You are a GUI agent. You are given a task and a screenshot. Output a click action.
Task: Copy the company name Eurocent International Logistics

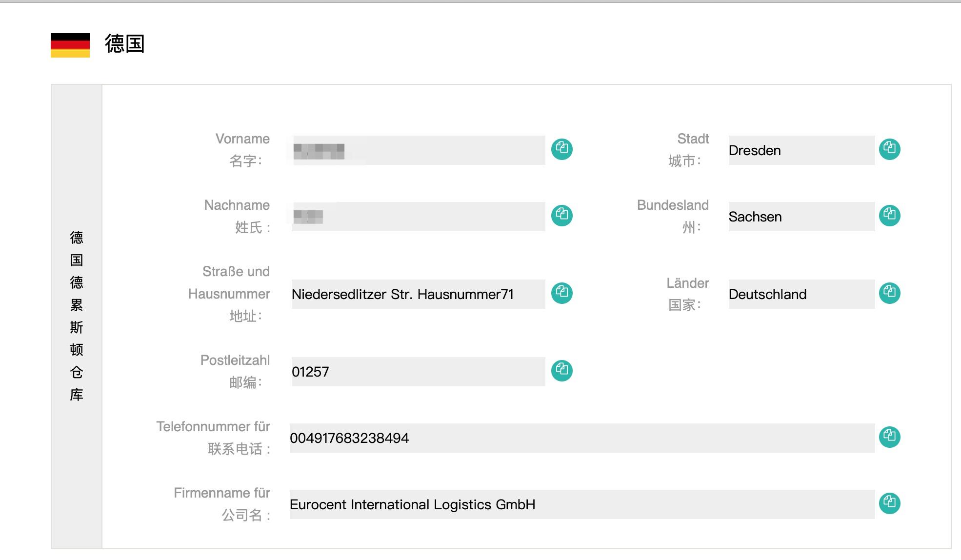coord(889,503)
